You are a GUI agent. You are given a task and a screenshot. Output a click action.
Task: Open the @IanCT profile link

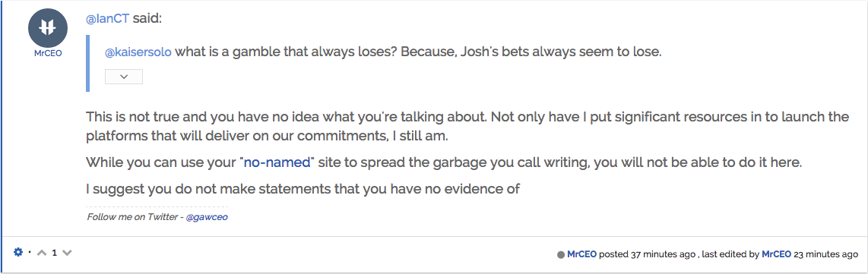[x=107, y=19]
